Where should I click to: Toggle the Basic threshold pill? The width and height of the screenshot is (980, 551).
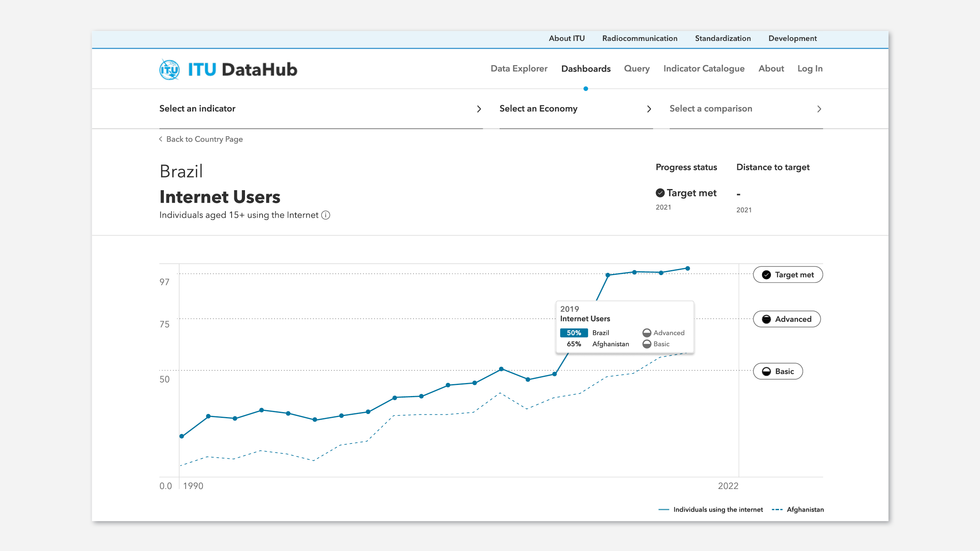777,371
